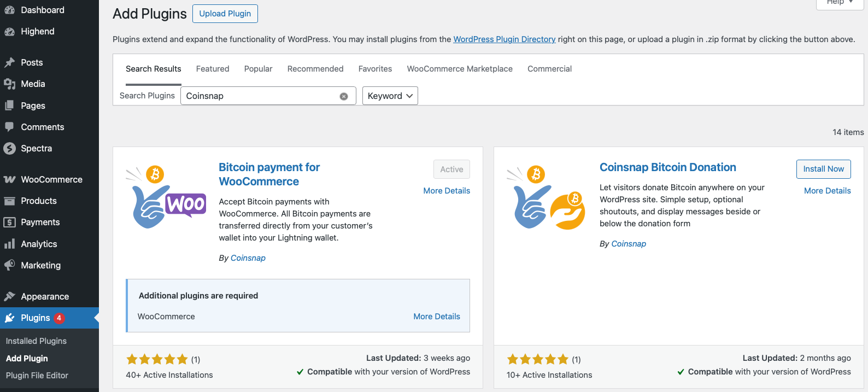Open Plugin File Editor submenu item

[37, 376]
